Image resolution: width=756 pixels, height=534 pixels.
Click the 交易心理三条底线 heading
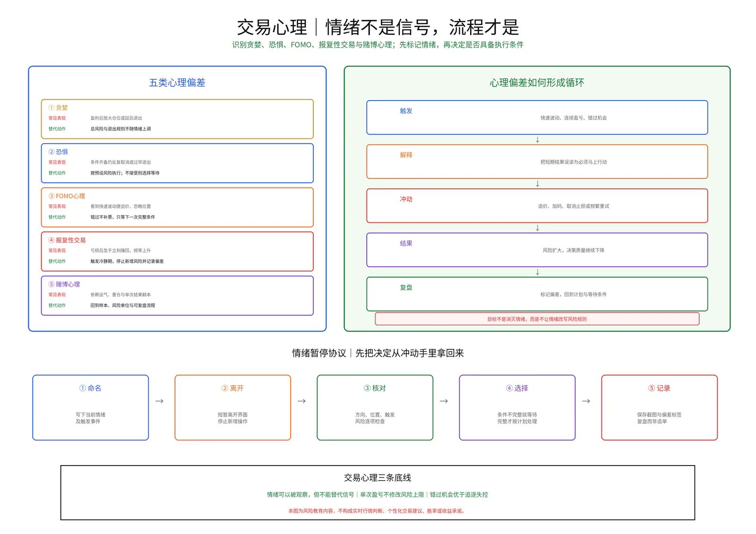coord(378,478)
